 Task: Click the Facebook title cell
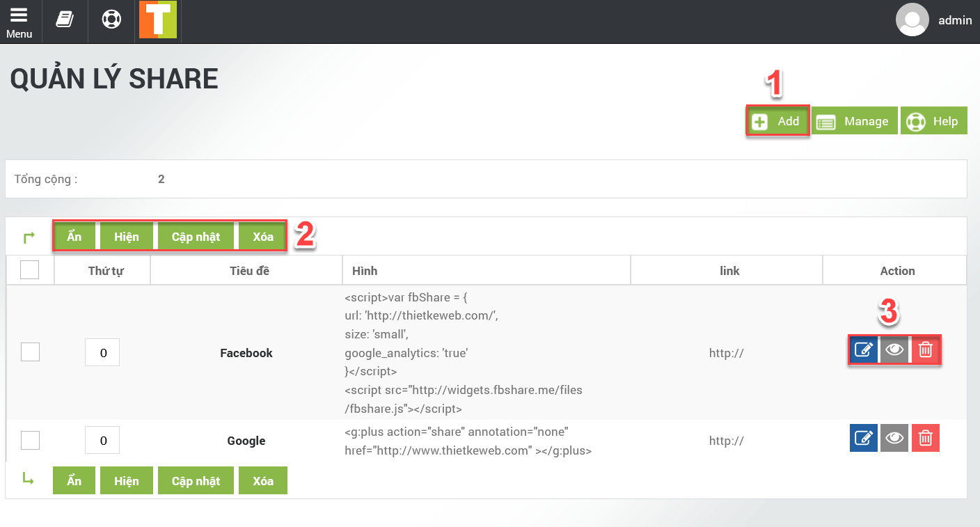click(246, 353)
